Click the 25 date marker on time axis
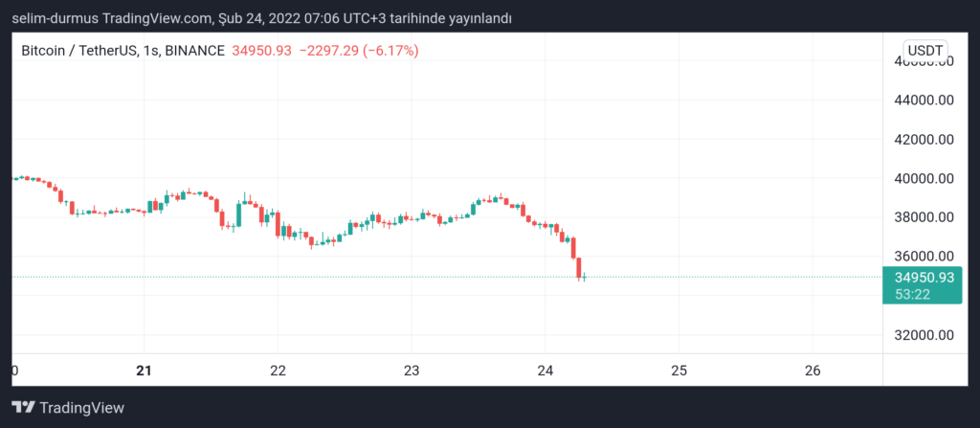The width and height of the screenshot is (980, 428). (679, 371)
